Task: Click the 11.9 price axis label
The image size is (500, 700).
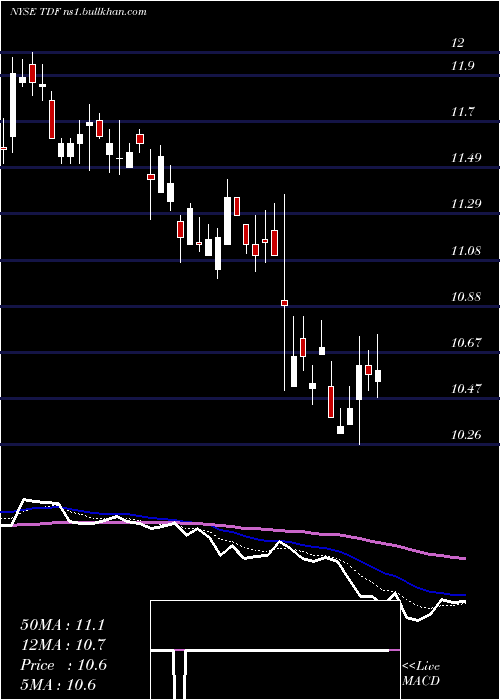Action: [462, 66]
